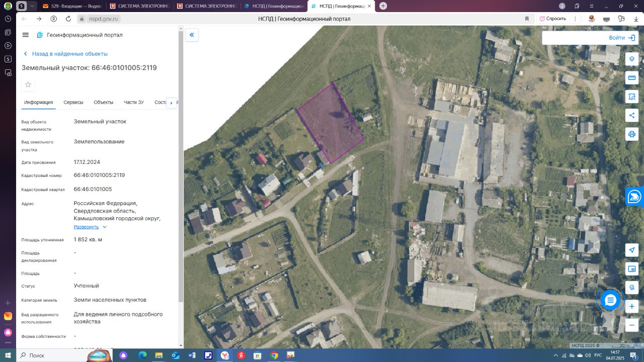Click the Геоинформационный портал logo link
Viewport: 644px width, 362px height.
pyautogui.click(x=79, y=35)
